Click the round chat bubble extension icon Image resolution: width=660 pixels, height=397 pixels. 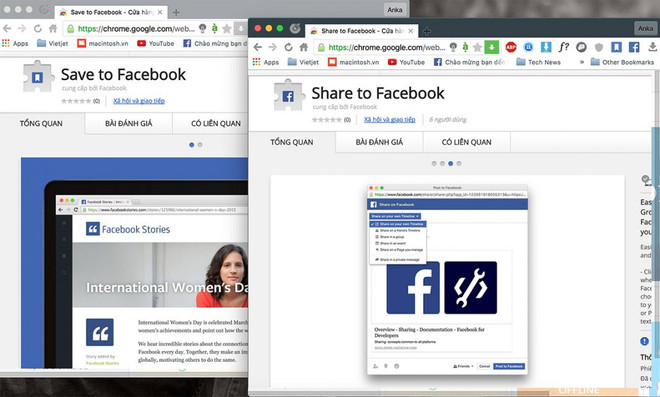581,47
